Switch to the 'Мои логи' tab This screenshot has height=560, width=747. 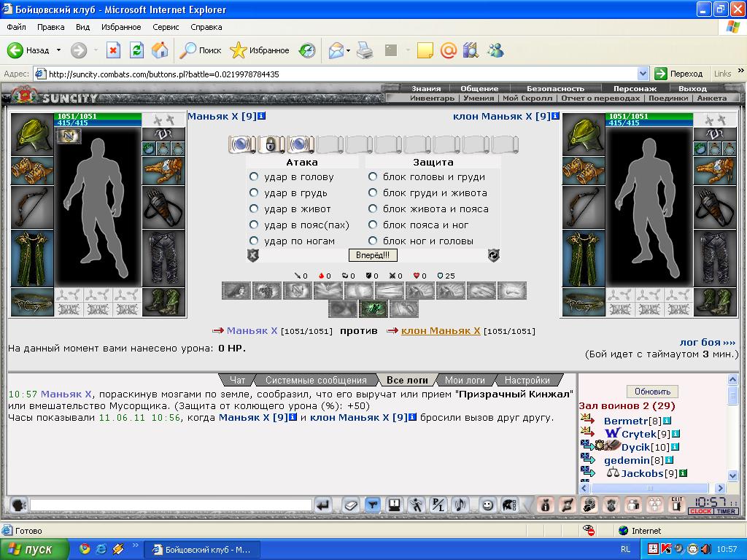click(x=465, y=380)
